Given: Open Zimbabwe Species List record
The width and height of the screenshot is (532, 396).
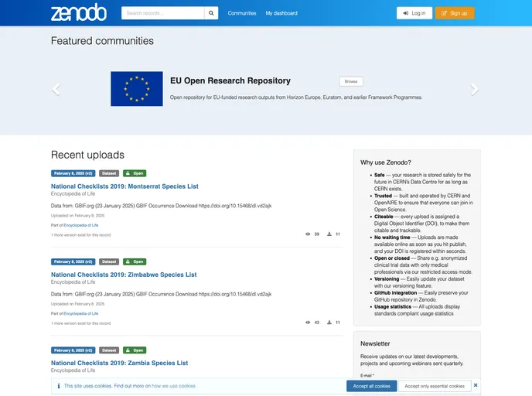Looking at the screenshot, I should [x=124, y=275].
